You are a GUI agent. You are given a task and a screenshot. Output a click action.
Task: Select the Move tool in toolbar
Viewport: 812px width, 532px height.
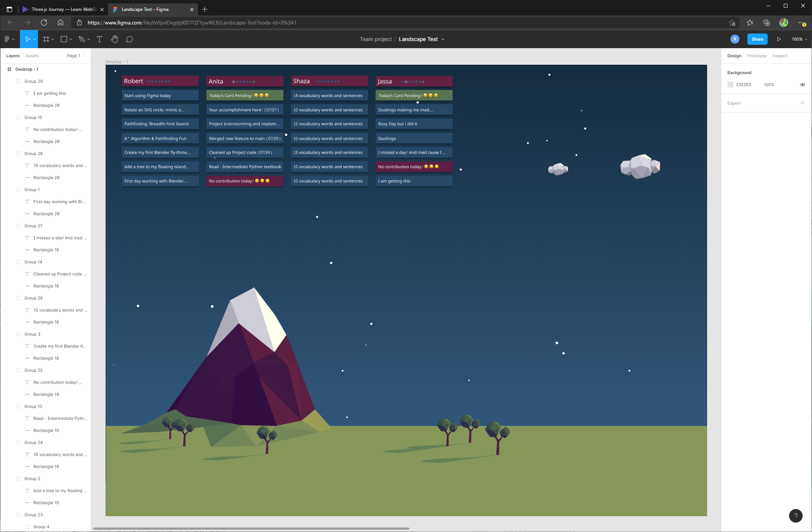27,39
